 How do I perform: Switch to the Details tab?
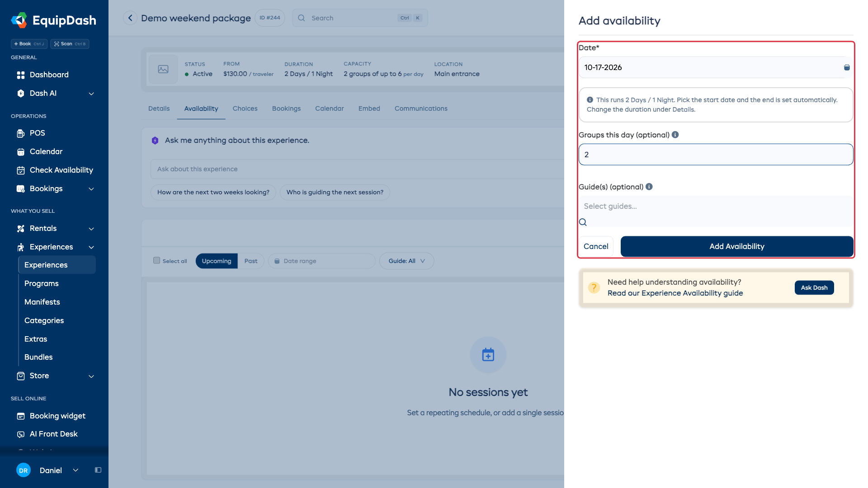click(159, 108)
